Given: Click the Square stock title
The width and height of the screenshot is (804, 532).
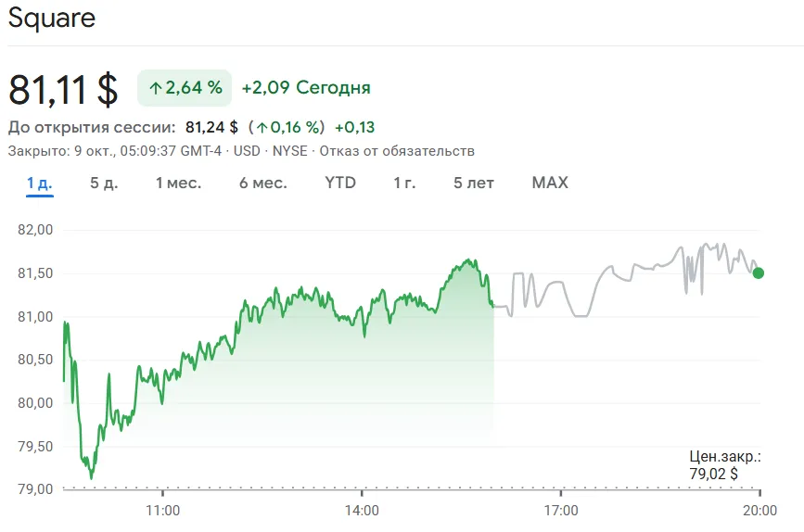Looking at the screenshot, I should click(52, 18).
